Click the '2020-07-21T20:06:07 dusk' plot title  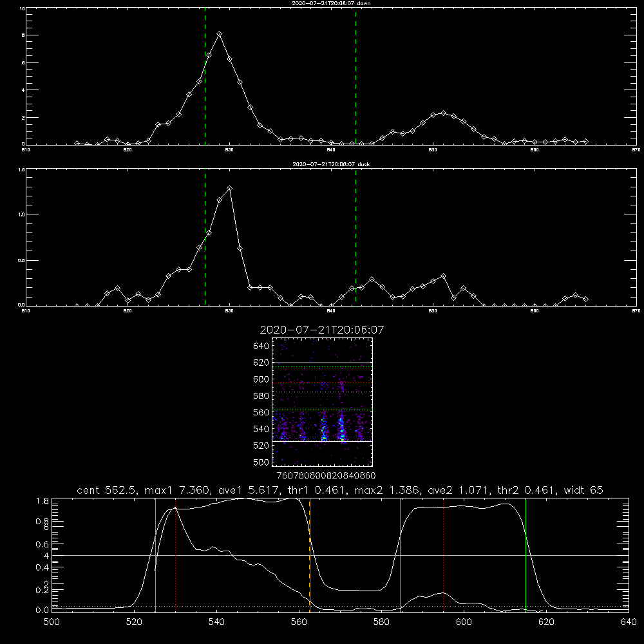[x=331, y=164]
